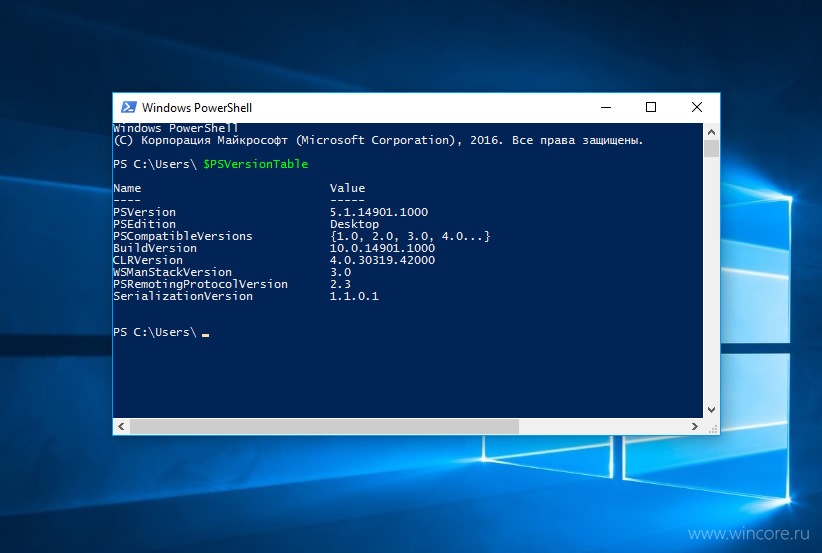
Task: Click the Value column header
Action: [x=348, y=188]
